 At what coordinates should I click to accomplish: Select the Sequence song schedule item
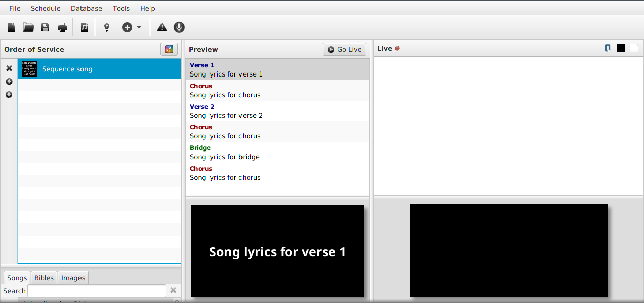point(99,69)
